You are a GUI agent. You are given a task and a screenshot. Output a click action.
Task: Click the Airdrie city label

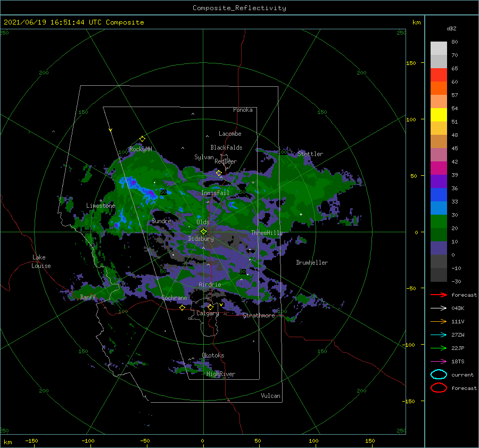(x=210, y=284)
